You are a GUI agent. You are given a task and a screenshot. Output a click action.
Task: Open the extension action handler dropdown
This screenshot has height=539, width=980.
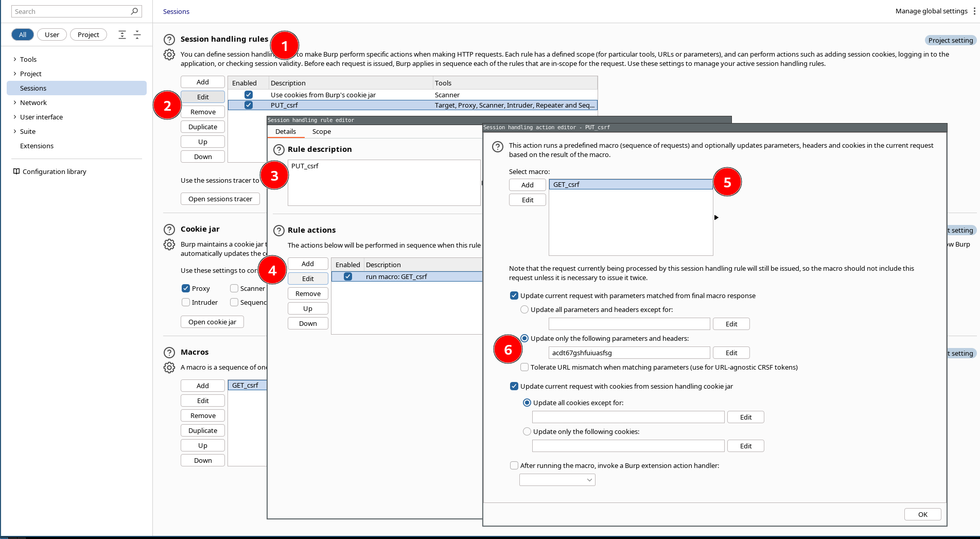(x=557, y=480)
